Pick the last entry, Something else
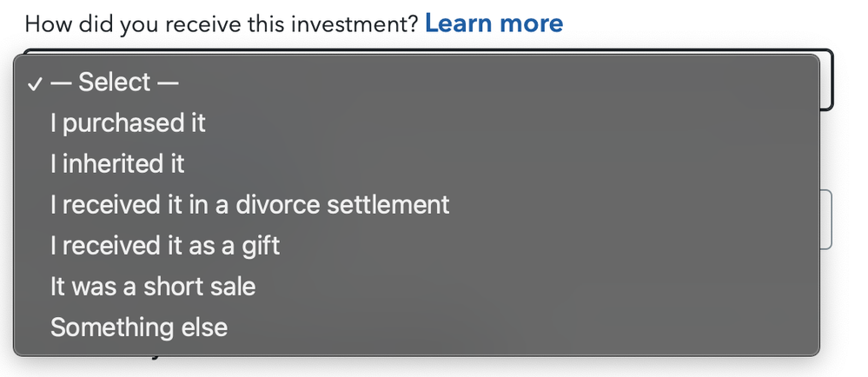This screenshot has width=868, height=377. pyautogui.click(x=416, y=327)
